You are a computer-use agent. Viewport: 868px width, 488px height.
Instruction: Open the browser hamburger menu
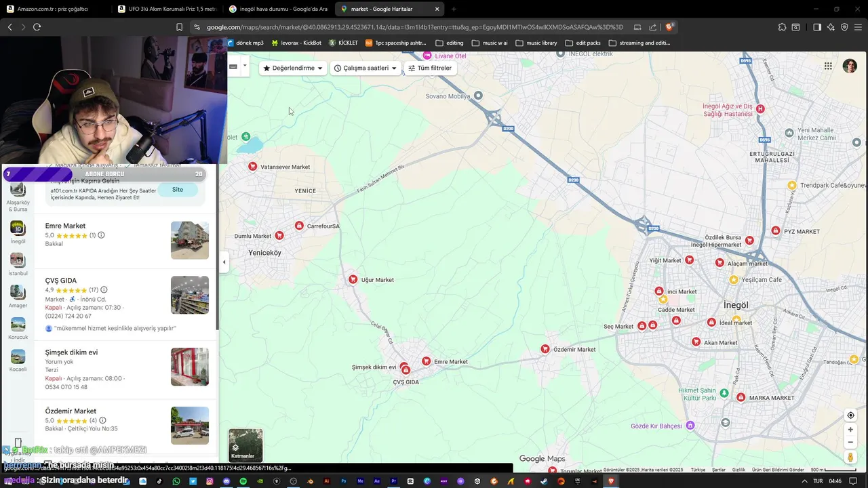858,27
